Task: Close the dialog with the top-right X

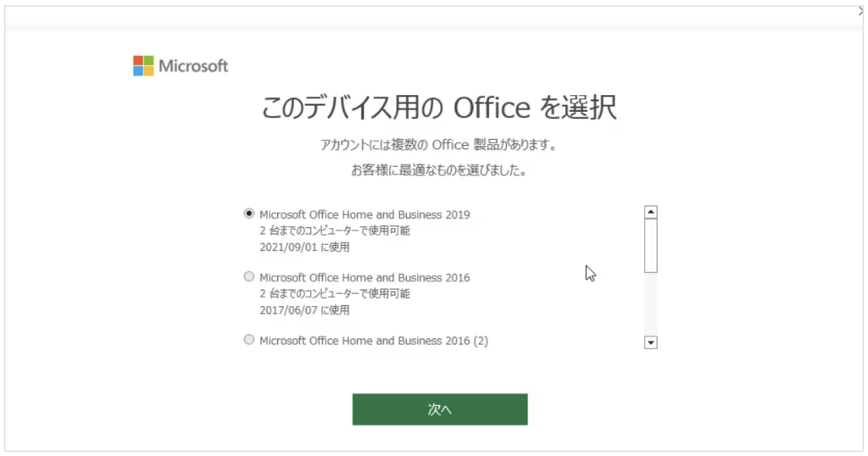Action: click(861, 10)
